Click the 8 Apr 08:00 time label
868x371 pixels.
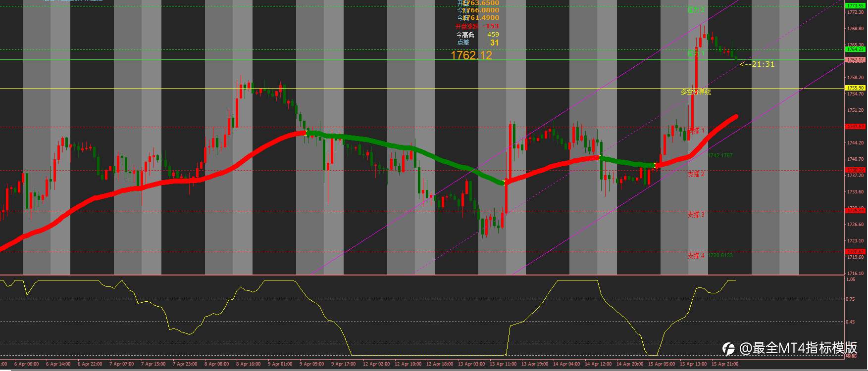click(217, 364)
